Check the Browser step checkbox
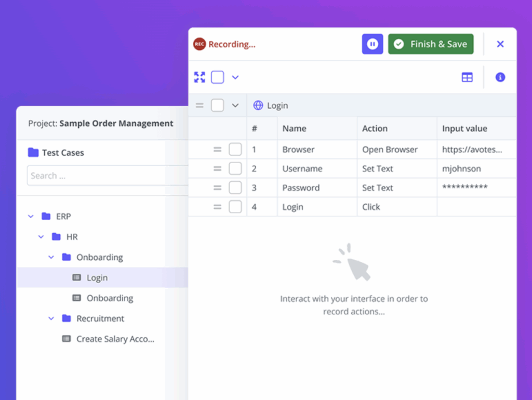This screenshot has width=532, height=400. tap(235, 150)
